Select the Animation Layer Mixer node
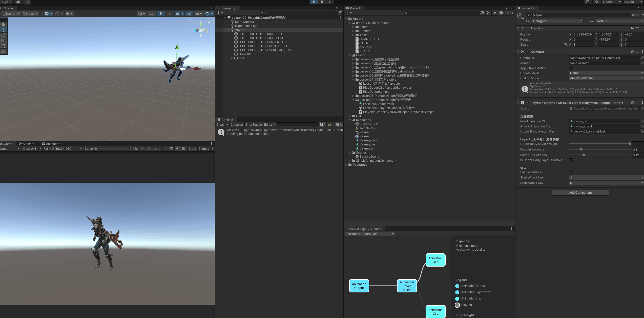 point(407,286)
